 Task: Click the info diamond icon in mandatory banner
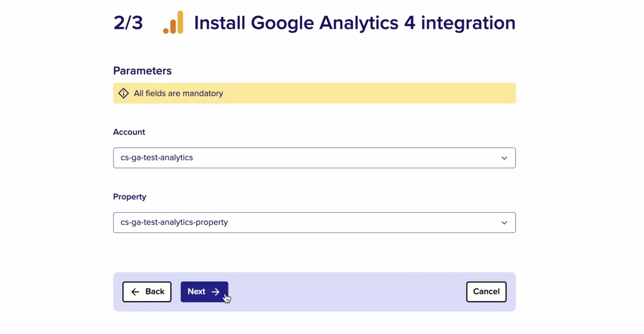coord(123,93)
